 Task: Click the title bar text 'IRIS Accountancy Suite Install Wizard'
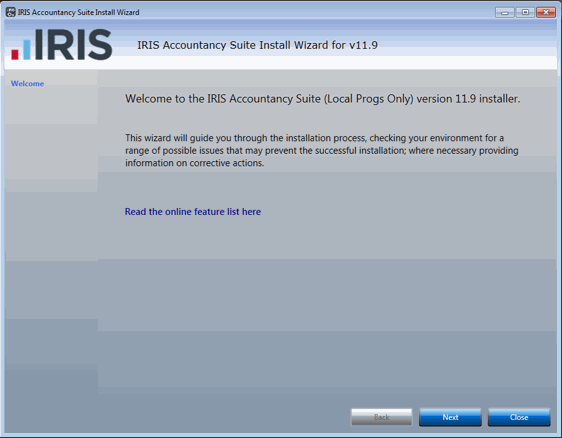click(x=78, y=12)
